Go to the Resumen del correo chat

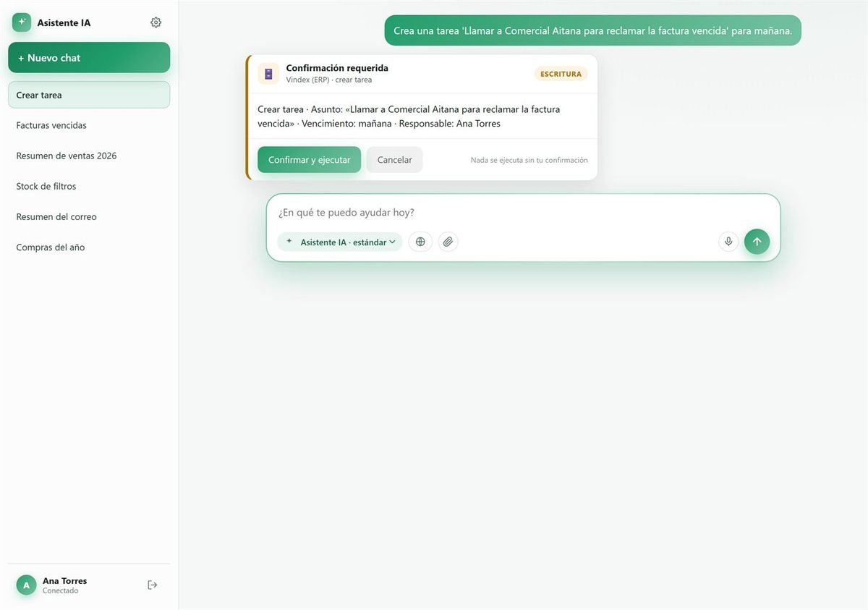coord(89,216)
